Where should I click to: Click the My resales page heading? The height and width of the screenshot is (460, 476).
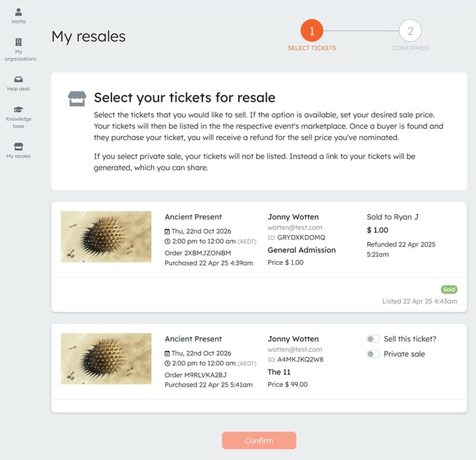(x=89, y=37)
